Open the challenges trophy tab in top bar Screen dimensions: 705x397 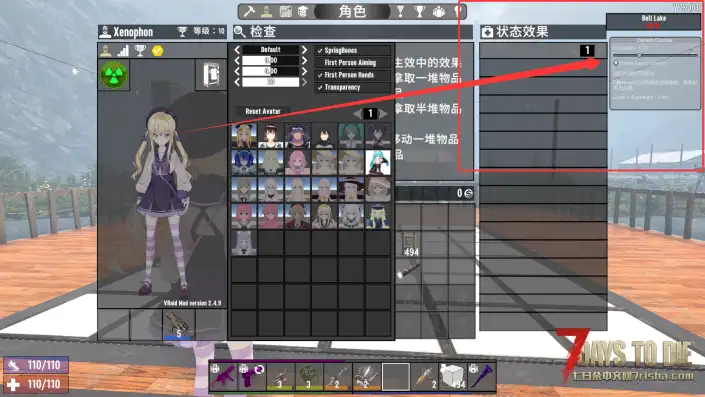pyautogui.click(x=419, y=12)
